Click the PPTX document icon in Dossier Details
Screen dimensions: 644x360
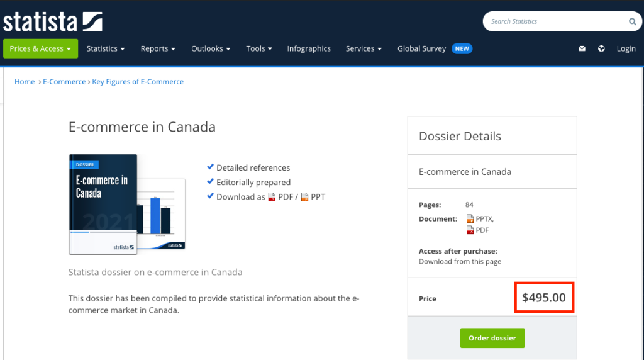click(470, 218)
